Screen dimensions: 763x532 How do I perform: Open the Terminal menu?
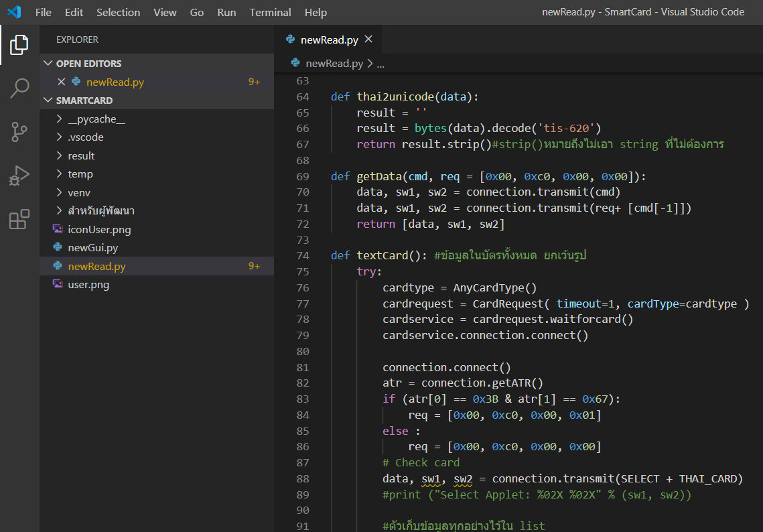point(270,12)
